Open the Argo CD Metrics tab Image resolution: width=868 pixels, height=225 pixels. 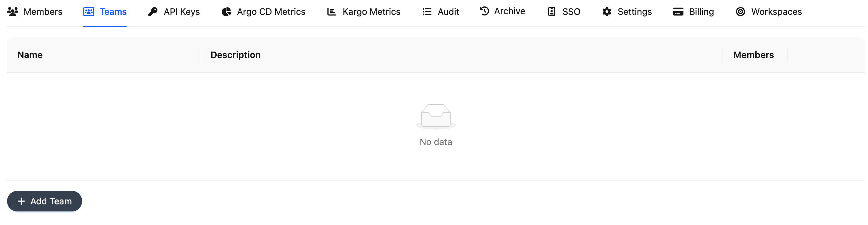263,12
